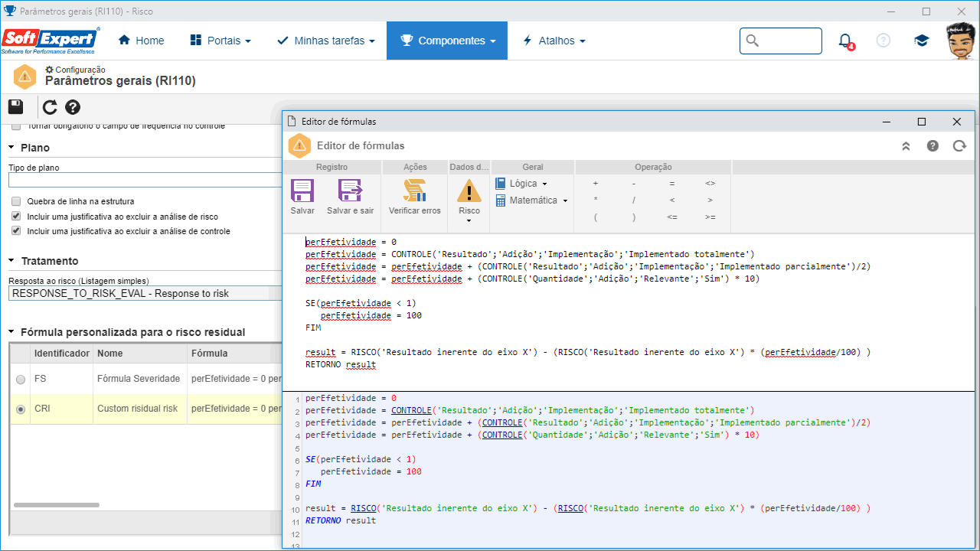The height and width of the screenshot is (551, 980).
Task: Go to Home link
Action: click(x=142, y=41)
